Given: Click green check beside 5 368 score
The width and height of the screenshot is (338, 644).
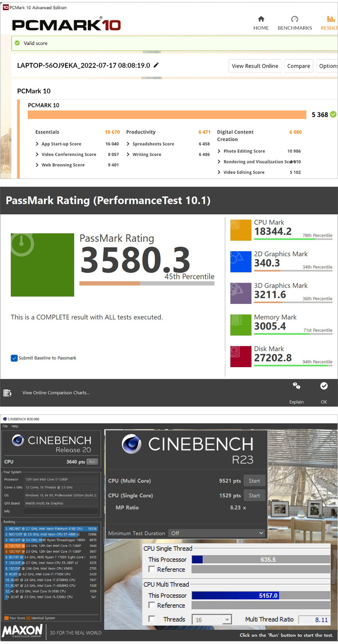Looking at the screenshot, I should click(x=333, y=114).
